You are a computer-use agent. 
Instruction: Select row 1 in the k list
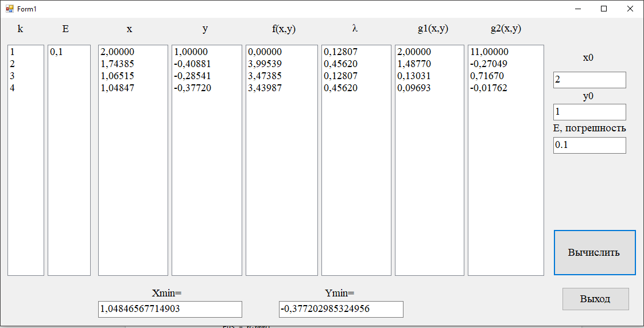25,52
